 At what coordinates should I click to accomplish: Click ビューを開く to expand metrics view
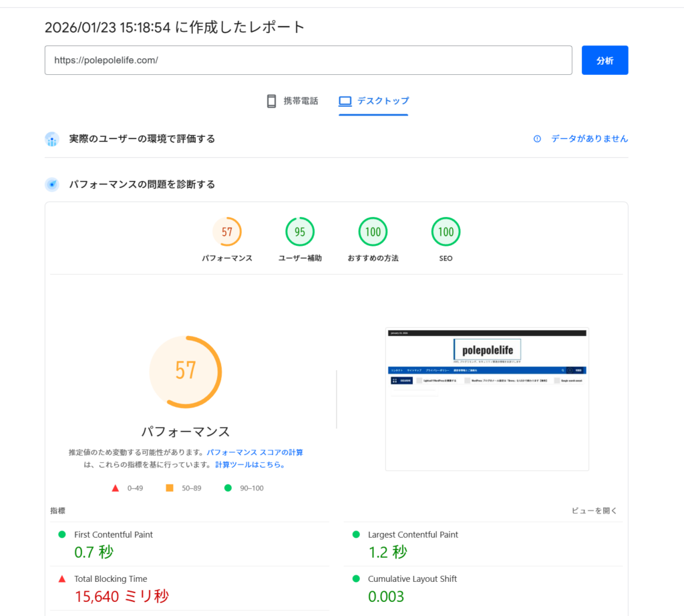click(594, 510)
